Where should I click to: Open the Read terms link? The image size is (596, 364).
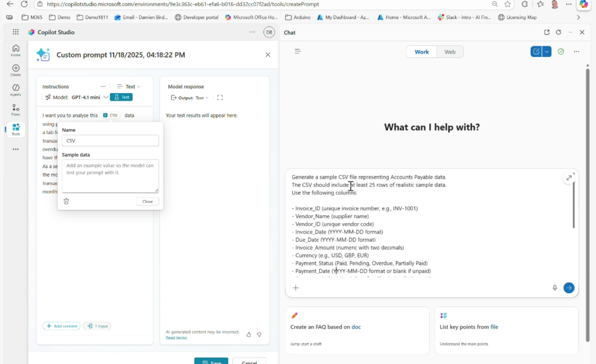[176, 337]
